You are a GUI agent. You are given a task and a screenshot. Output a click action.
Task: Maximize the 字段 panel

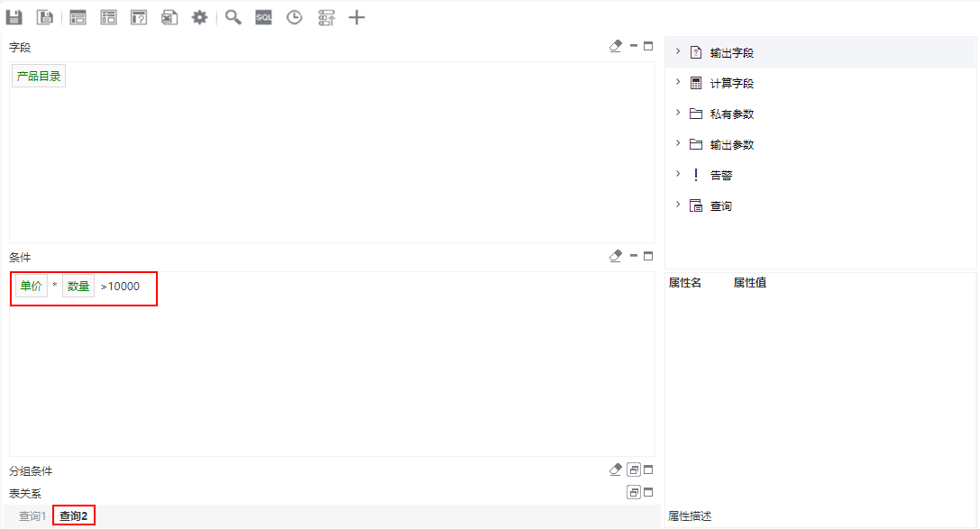tap(648, 46)
